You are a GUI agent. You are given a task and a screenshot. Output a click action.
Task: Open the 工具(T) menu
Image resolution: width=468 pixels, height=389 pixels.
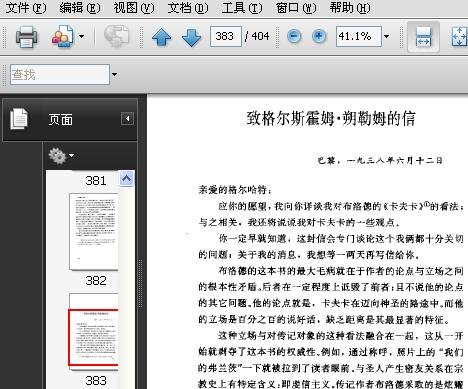click(242, 7)
